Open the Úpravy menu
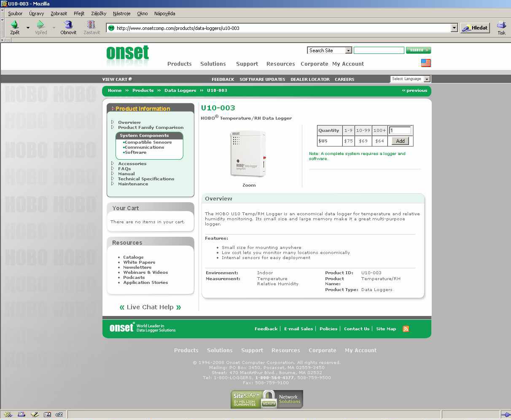Image resolution: width=511 pixels, height=420 pixels. 36,13
